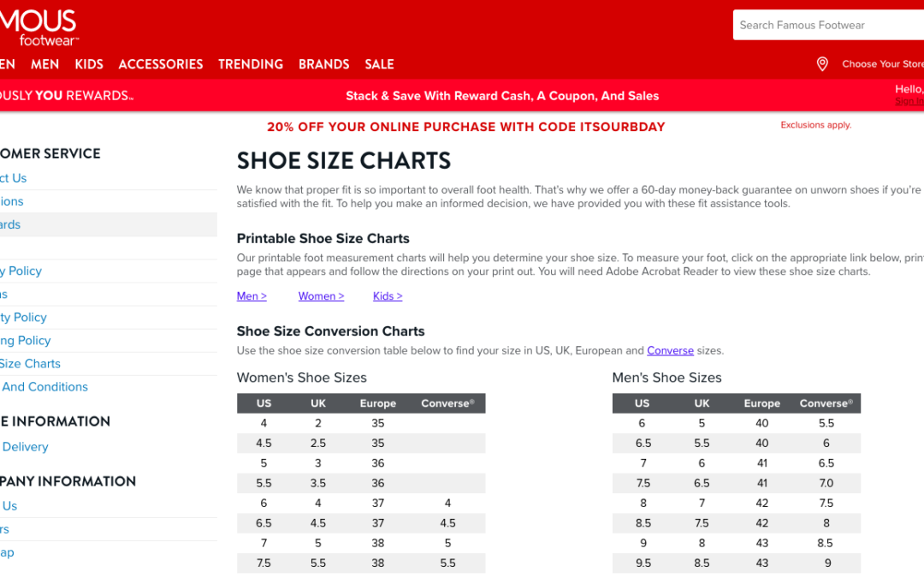
Task: Open the Brands navigation menu
Action: pos(323,64)
